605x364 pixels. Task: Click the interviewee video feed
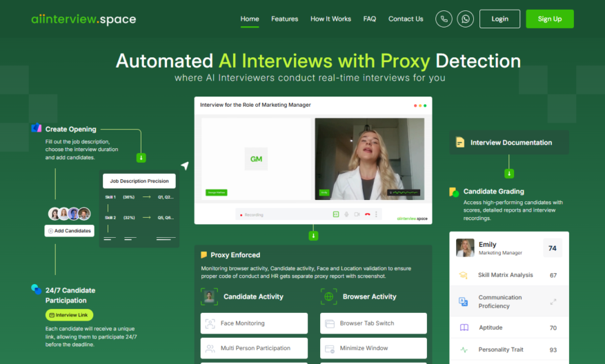pos(370,159)
